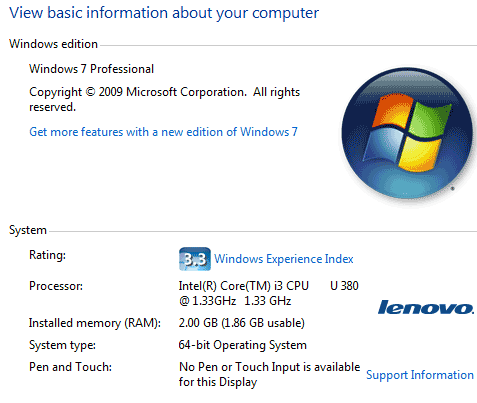
Task: Click the Windows 7 orb logo
Action: [x=407, y=133]
